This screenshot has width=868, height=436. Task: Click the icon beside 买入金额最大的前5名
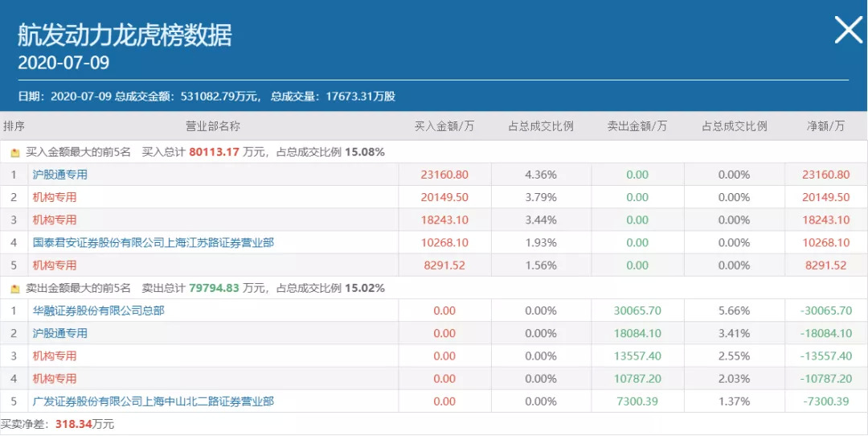click(x=14, y=152)
